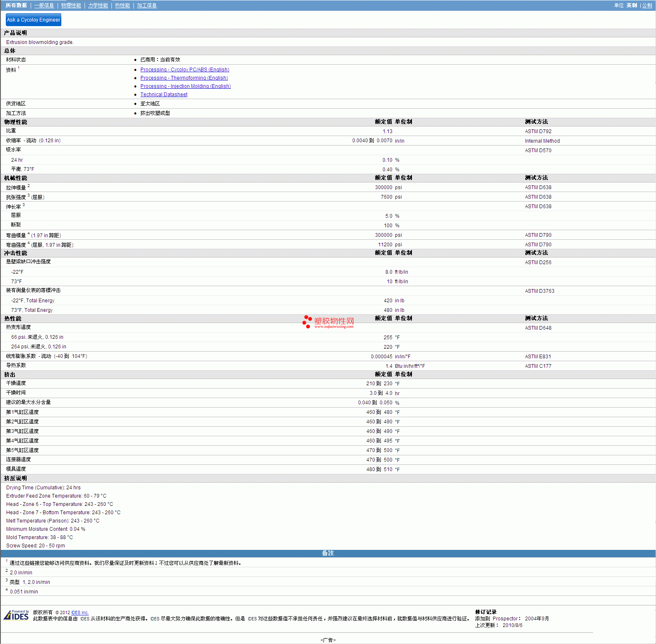The image size is (656, 644).
Task: Switch units to 公制
Action: [x=647, y=5]
